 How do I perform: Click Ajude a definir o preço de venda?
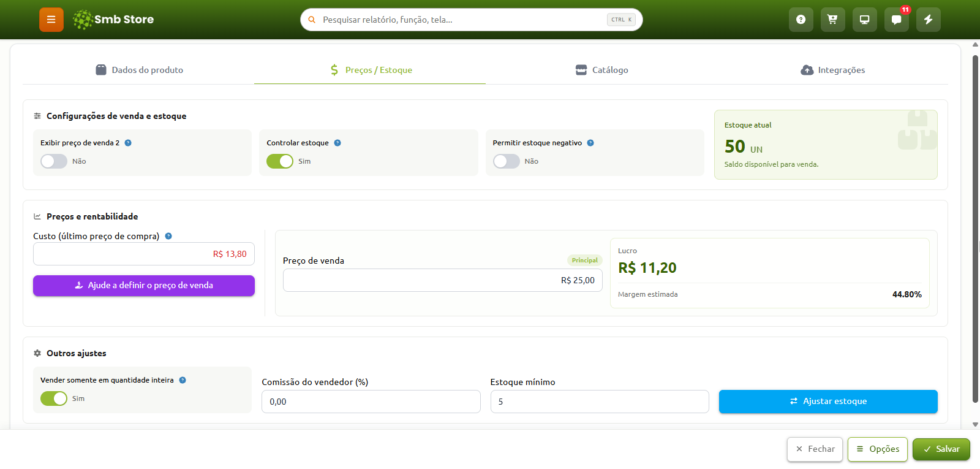coord(144,286)
